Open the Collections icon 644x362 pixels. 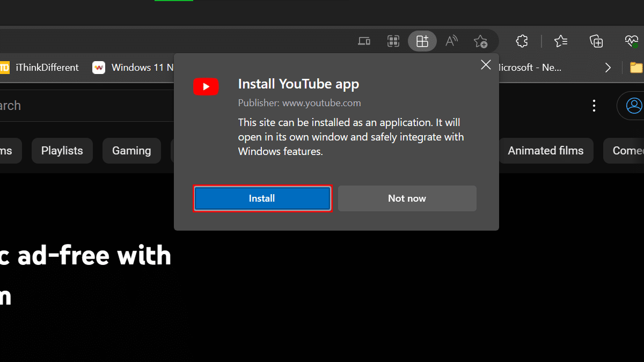click(x=596, y=41)
